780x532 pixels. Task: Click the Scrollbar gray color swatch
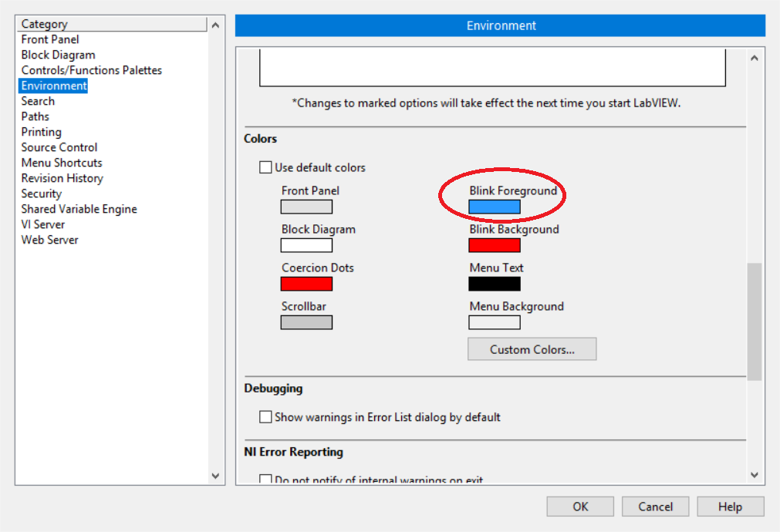[x=306, y=322]
